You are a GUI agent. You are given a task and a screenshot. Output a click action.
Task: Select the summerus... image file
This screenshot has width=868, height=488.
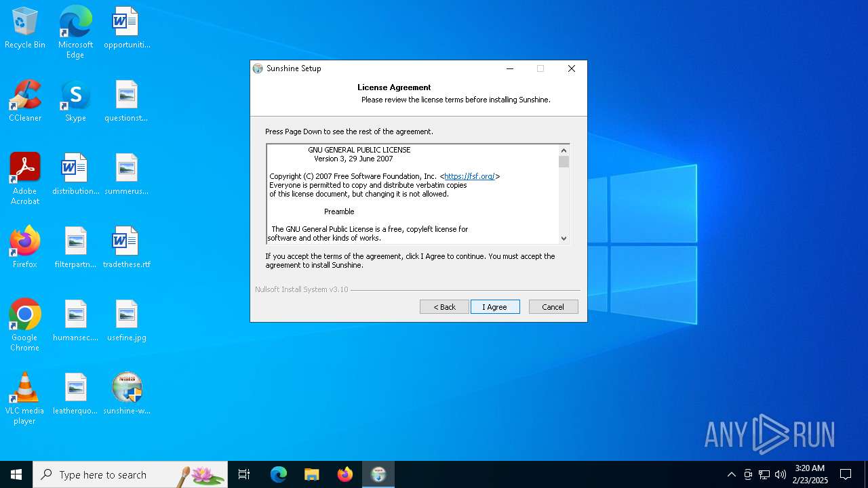pyautogui.click(x=126, y=174)
